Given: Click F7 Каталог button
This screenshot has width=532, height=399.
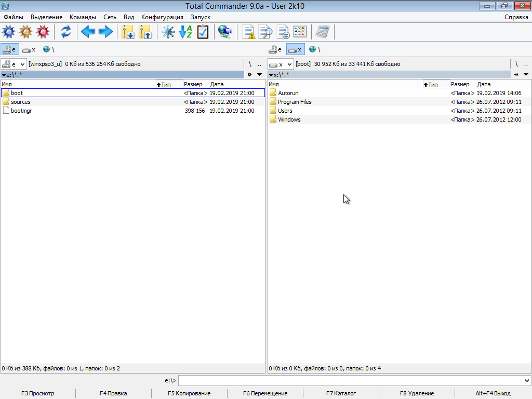Looking at the screenshot, I should tap(341, 393).
